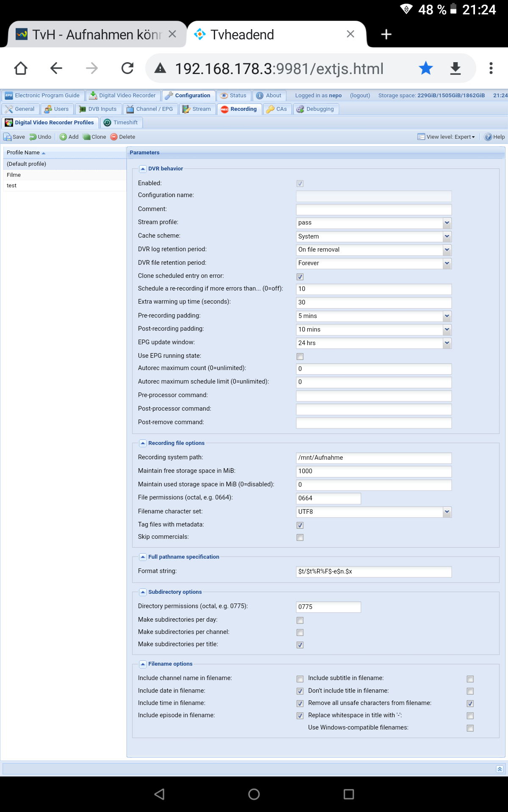508x812 pixels.
Task: Toggle Make subdirectories per title
Action: 300,645
